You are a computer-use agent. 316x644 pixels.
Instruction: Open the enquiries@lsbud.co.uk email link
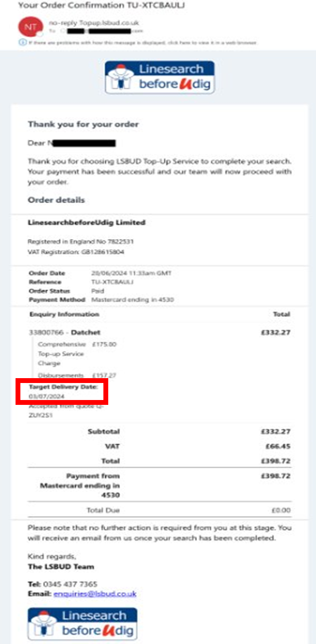(x=95, y=593)
